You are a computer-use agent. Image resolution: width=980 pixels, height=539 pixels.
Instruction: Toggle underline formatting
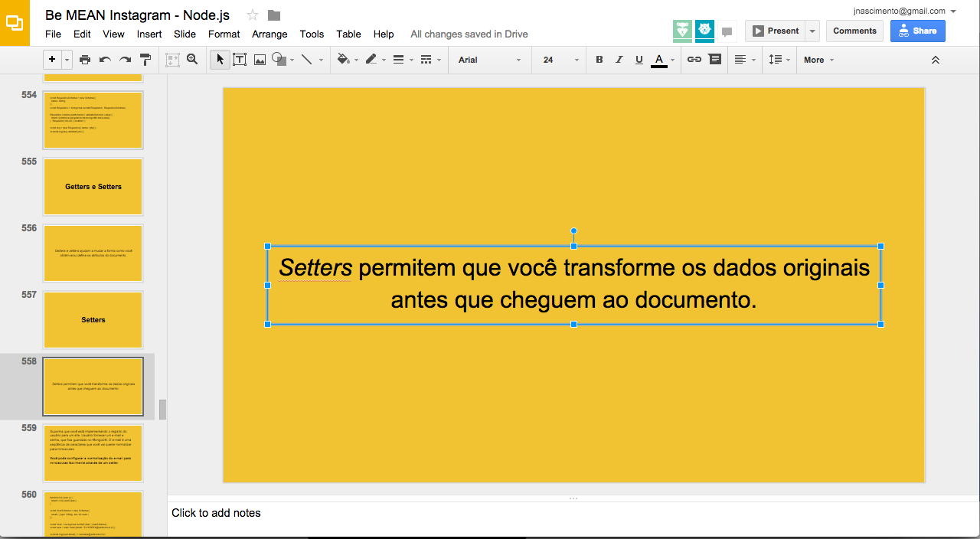click(x=639, y=60)
